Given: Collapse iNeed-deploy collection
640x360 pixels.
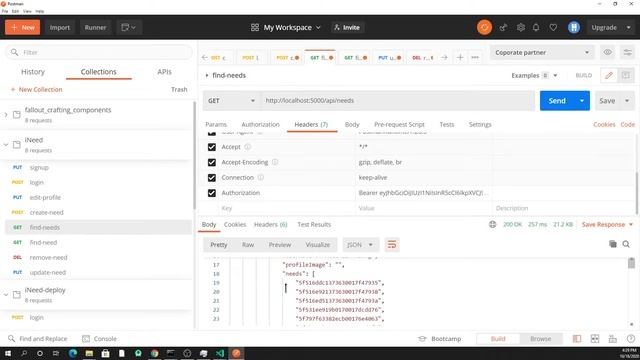Looking at the screenshot, I should tap(6, 294).
